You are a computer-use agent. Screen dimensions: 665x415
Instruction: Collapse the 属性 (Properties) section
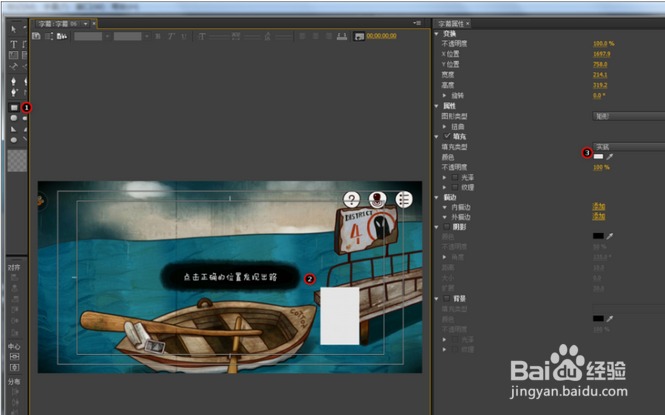[x=437, y=106]
